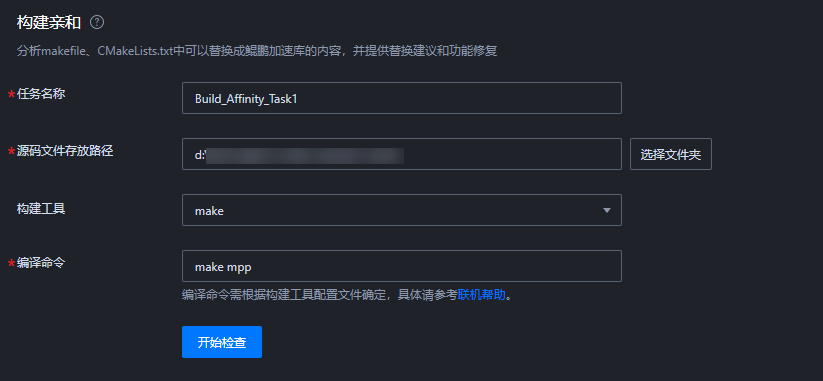This screenshot has width=823, height=381.
Task: Click the 源码文件存放路径 input field
Action: [402, 154]
